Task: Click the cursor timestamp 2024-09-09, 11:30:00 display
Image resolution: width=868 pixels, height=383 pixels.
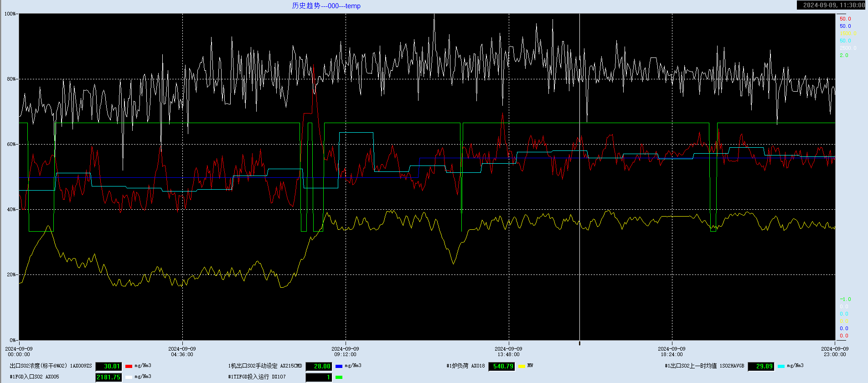Action: coord(832,5)
